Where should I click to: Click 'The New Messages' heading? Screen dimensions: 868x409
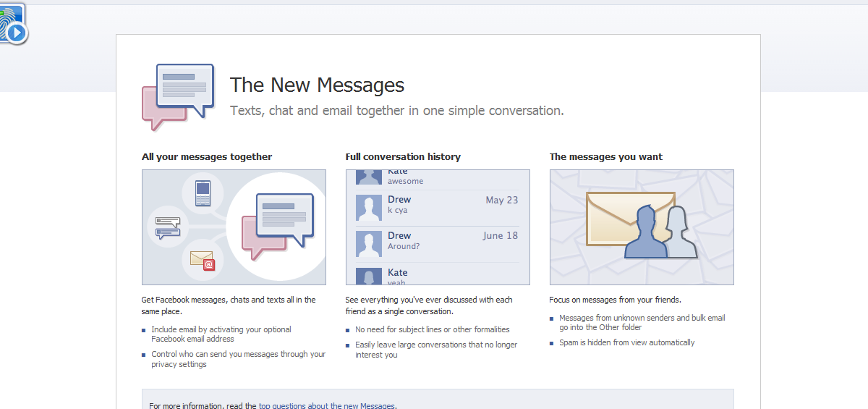[x=317, y=85]
